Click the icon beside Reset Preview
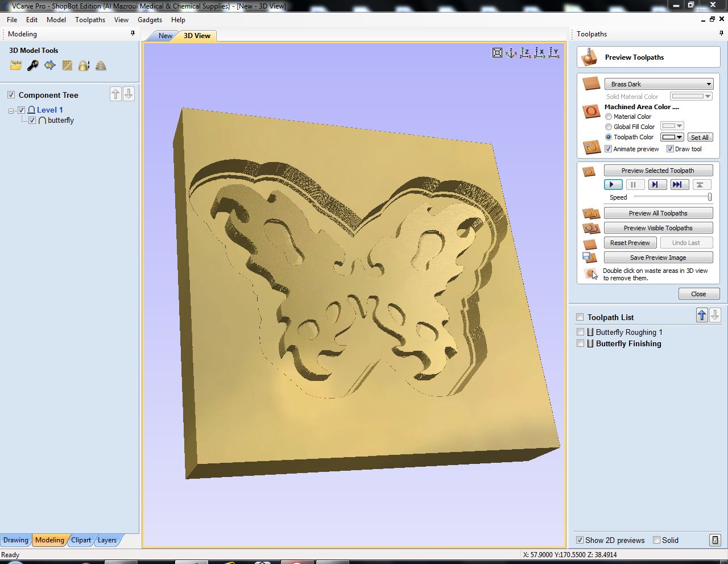The image size is (728, 564). tap(590, 244)
